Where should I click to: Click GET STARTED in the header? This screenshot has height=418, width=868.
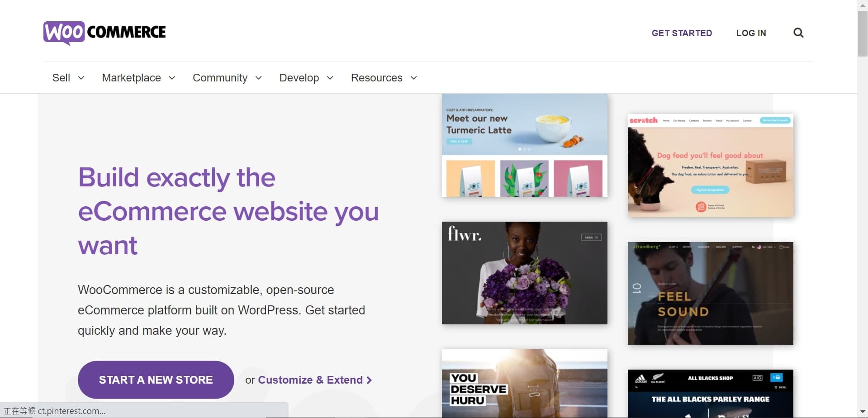point(682,33)
